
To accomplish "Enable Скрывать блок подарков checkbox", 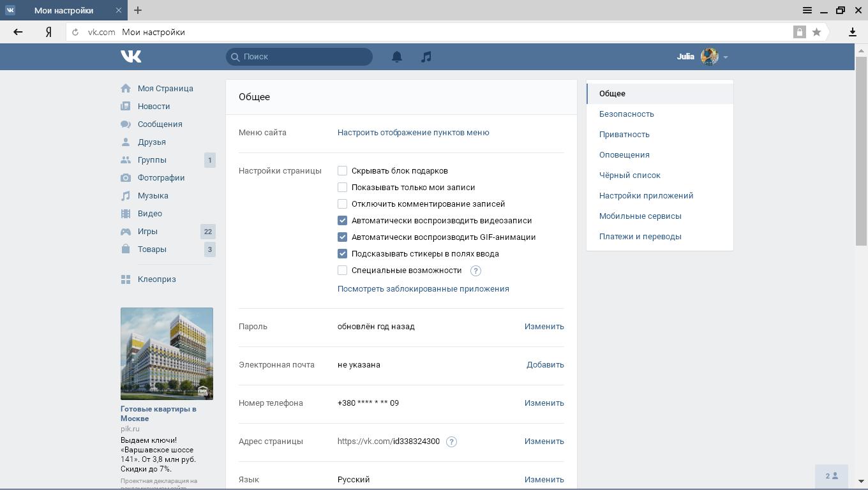I will point(342,171).
